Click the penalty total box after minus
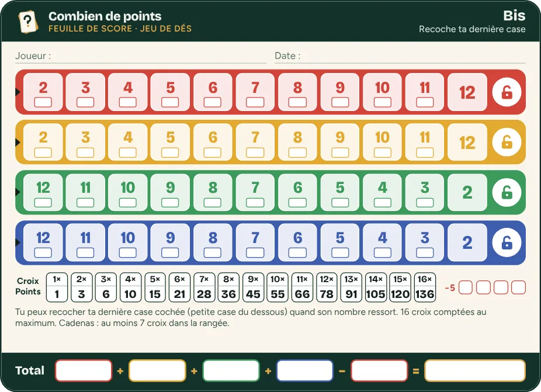The height and width of the screenshot is (392, 541). click(379, 370)
